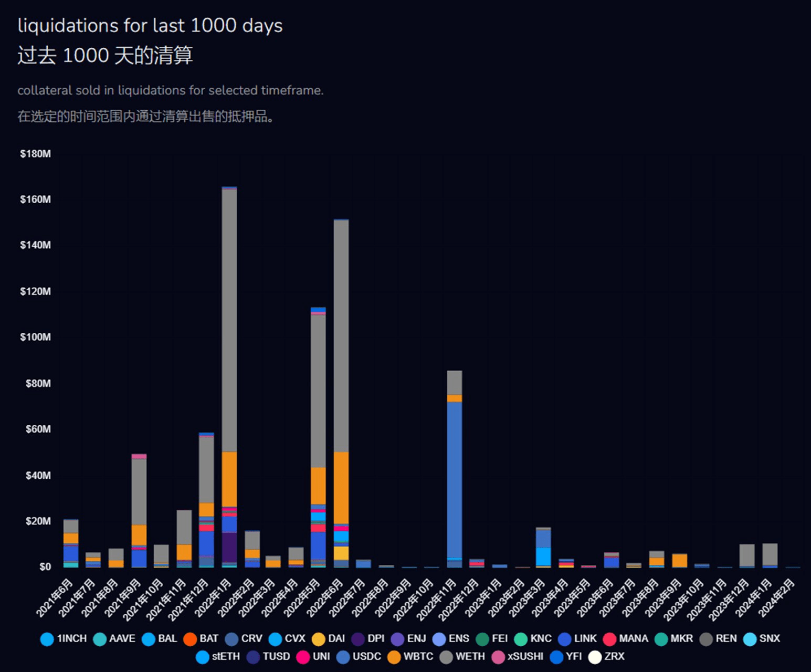Toggle the SNX legend entry
This screenshot has width=811, height=672.
[762, 639]
